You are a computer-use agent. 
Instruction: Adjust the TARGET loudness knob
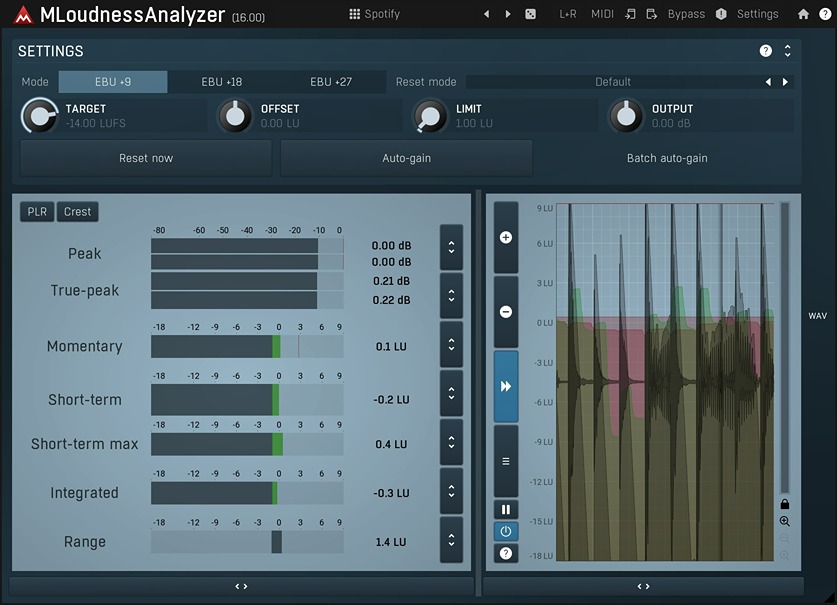pyautogui.click(x=39, y=115)
